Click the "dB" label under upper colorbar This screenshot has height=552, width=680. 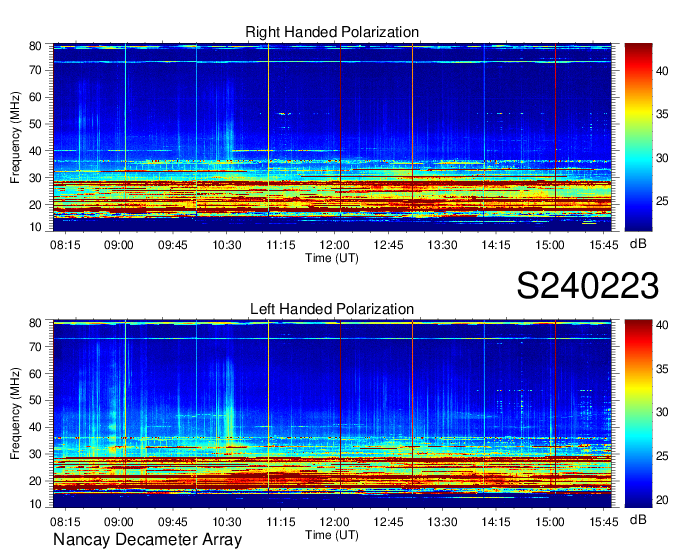[638, 244]
